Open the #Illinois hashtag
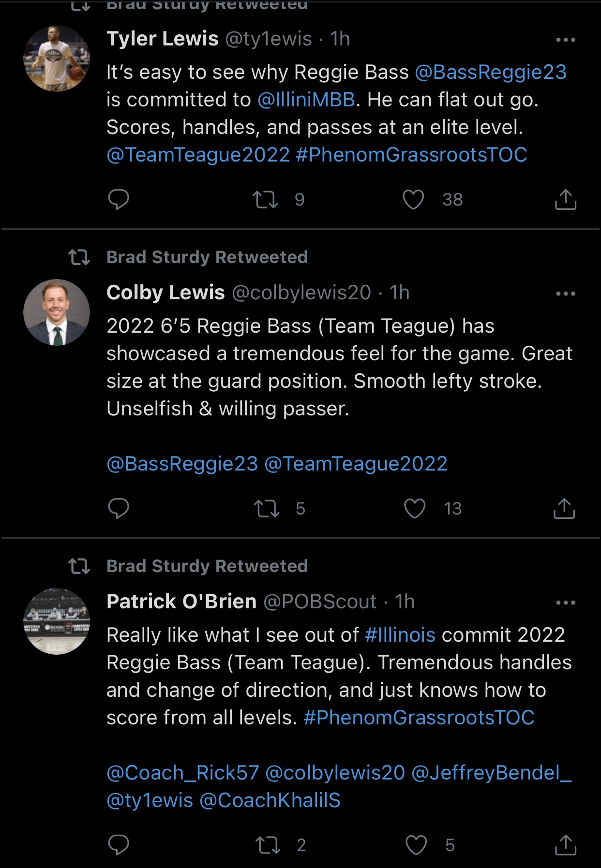 (400, 635)
